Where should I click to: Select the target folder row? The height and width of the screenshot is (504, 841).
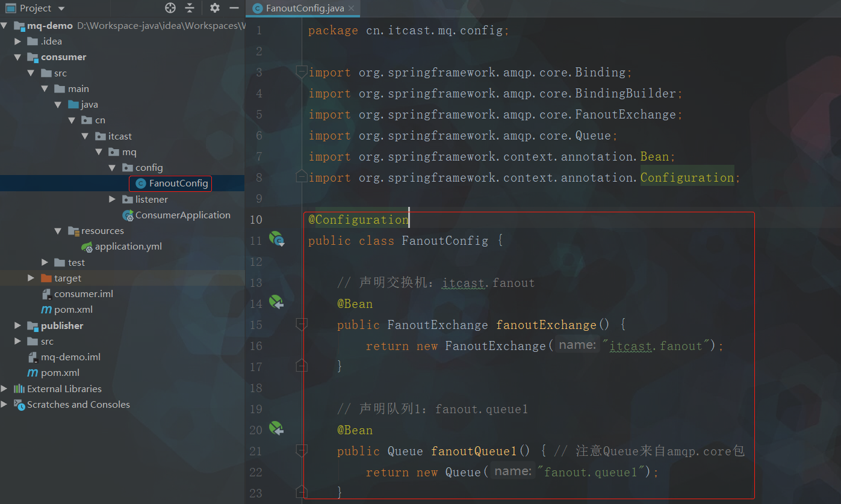[122, 278]
